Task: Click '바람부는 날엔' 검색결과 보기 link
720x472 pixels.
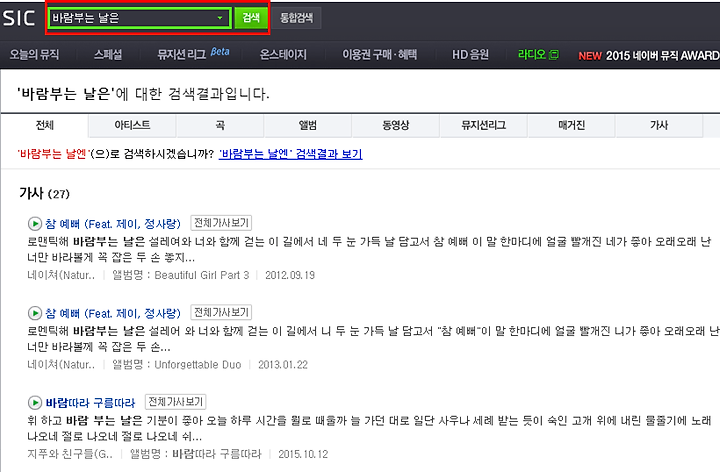Action: click(x=291, y=154)
